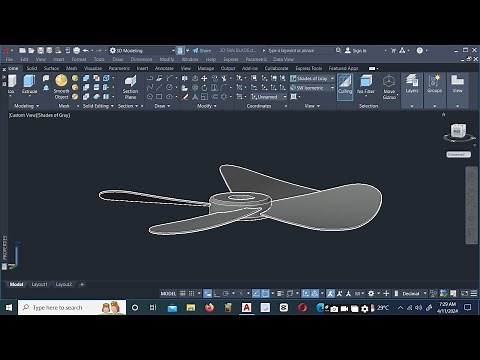Image resolution: width=480 pixels, height=360 pixels.
Task: Click the Share icon button
Action: 202,50
